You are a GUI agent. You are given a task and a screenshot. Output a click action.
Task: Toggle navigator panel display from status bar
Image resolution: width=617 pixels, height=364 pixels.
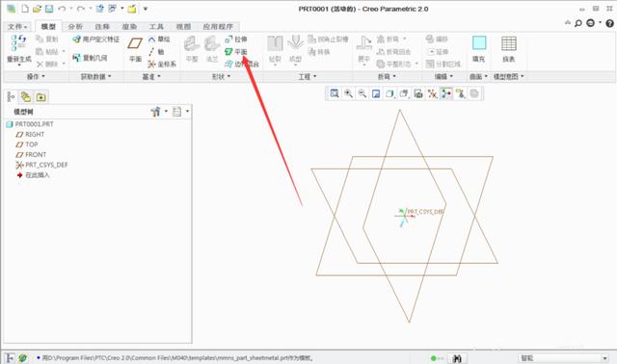10,358
